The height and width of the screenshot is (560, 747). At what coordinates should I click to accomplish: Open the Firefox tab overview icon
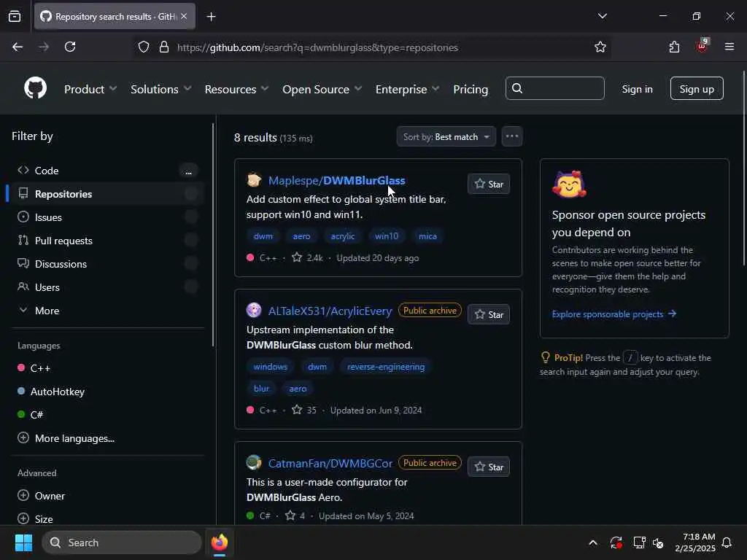click(x=15, y=17)
